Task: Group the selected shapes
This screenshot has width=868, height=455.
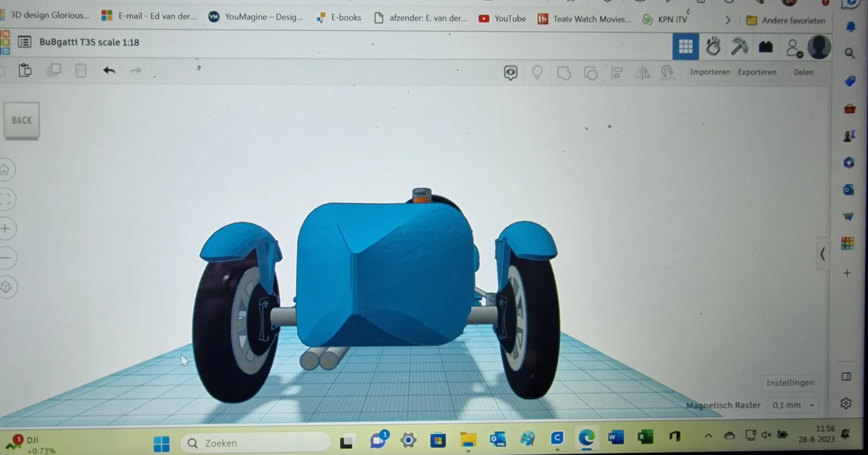Action: pos(564,73)
